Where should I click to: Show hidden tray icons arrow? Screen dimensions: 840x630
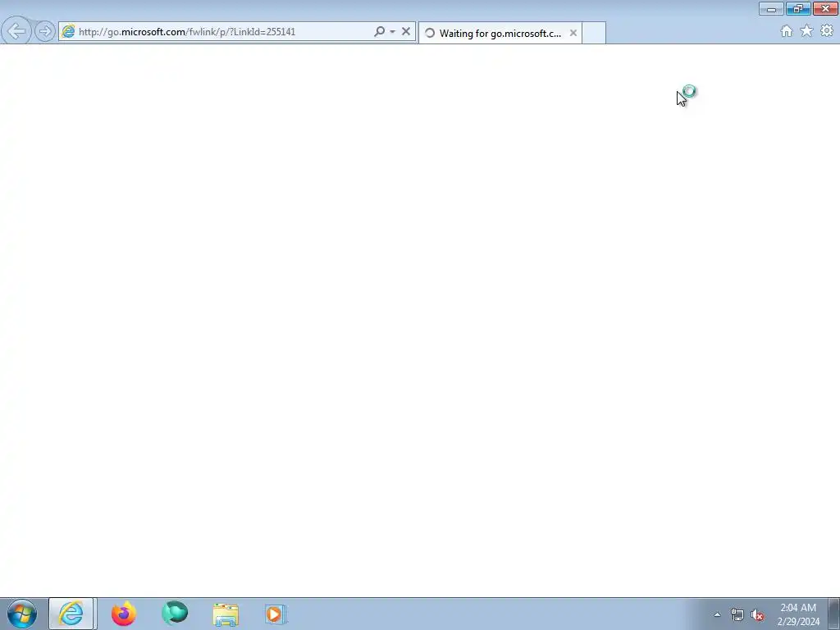(x=717, y=614)
